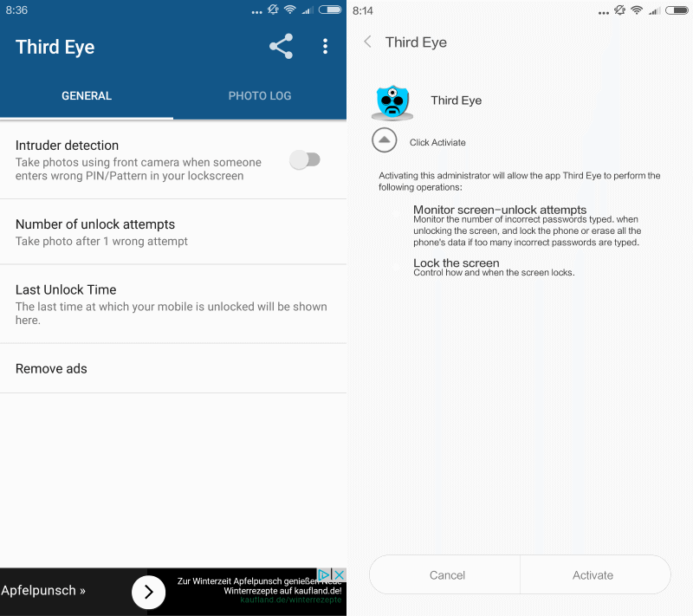Open the three-dot overflow menu

326,46
